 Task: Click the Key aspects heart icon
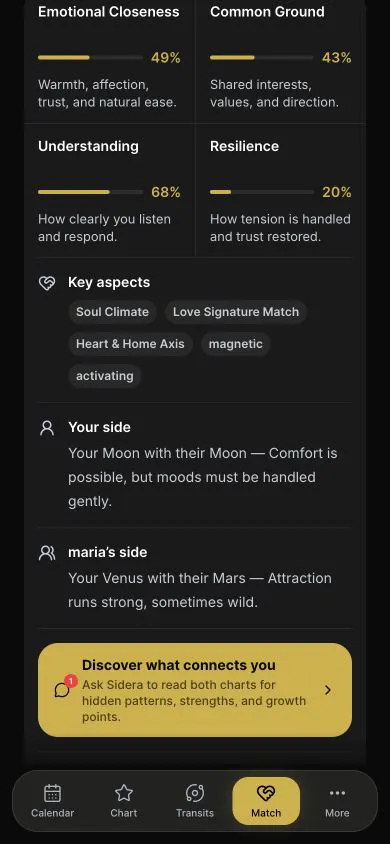[47, 283]
